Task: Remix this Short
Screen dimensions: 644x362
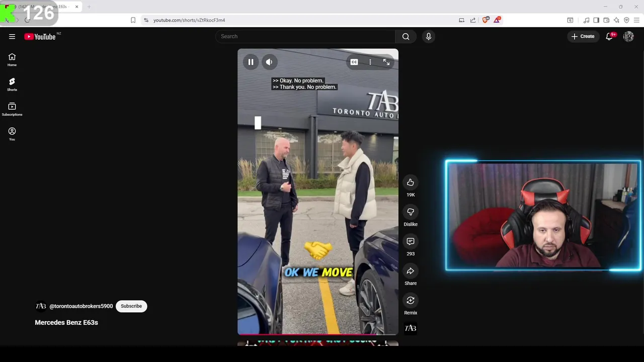Action: pos(411,301)
